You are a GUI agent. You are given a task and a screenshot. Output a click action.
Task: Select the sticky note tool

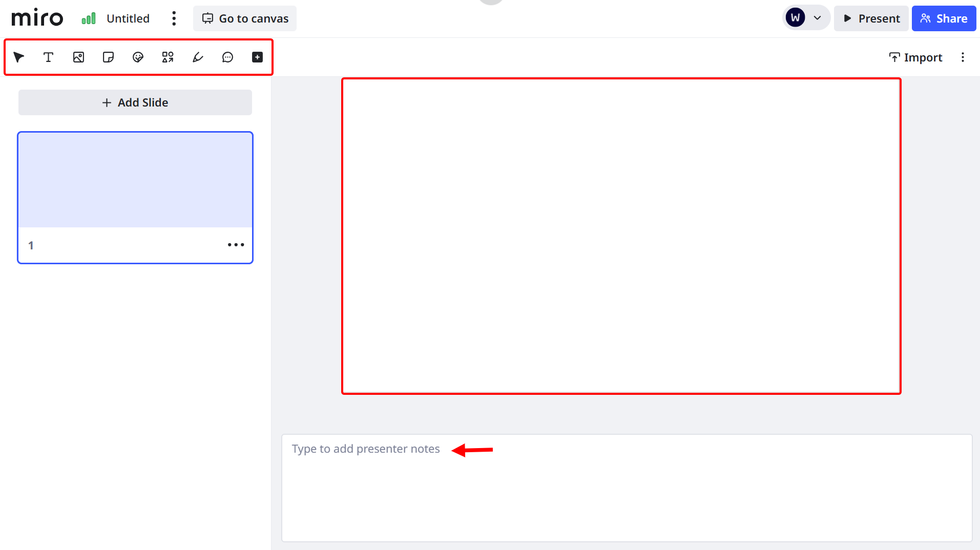(x=108, y=57)
